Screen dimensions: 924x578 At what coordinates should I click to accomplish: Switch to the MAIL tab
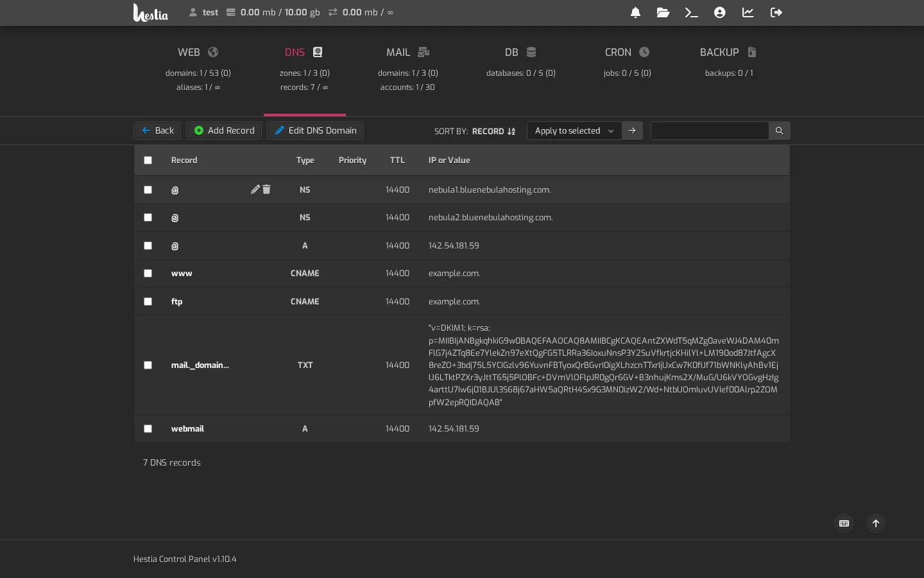pyautogui.click(x=408, y=69)
